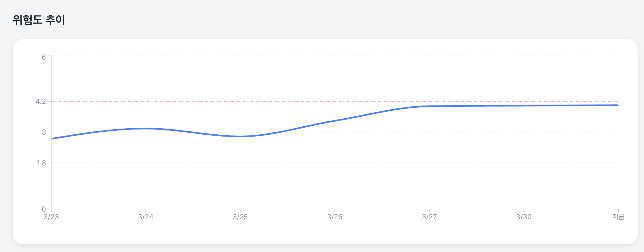Click the yellow dashed 1.8 threshold line

click(x=320, y=163)
